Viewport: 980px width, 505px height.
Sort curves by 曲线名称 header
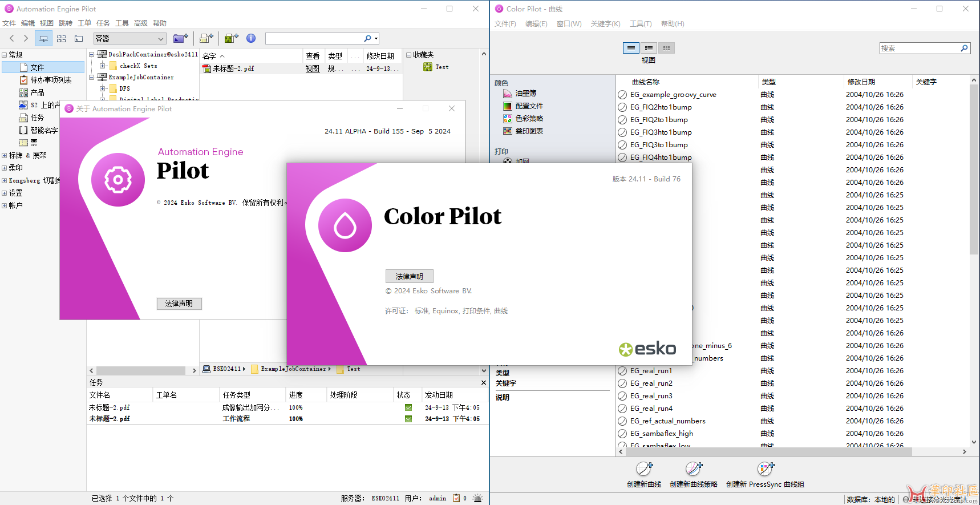click(x=688, y=82)
